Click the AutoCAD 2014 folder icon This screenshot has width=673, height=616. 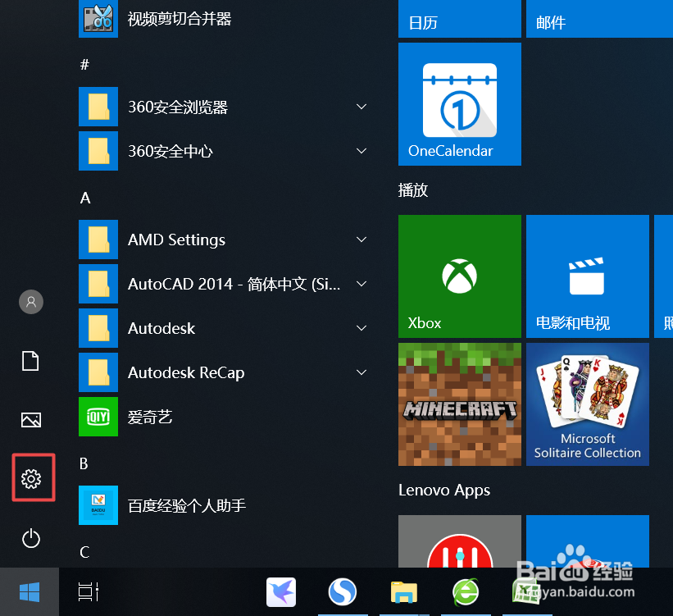click(x=98, y=284)
